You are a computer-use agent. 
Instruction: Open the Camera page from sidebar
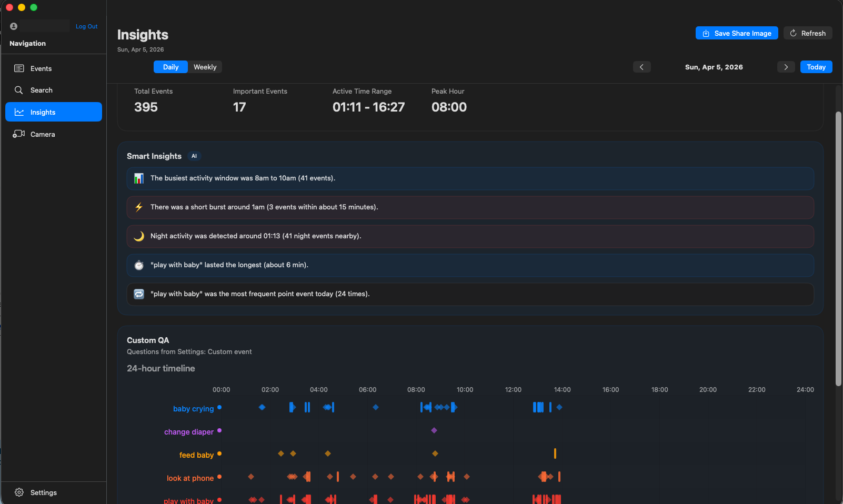(54, 134)
